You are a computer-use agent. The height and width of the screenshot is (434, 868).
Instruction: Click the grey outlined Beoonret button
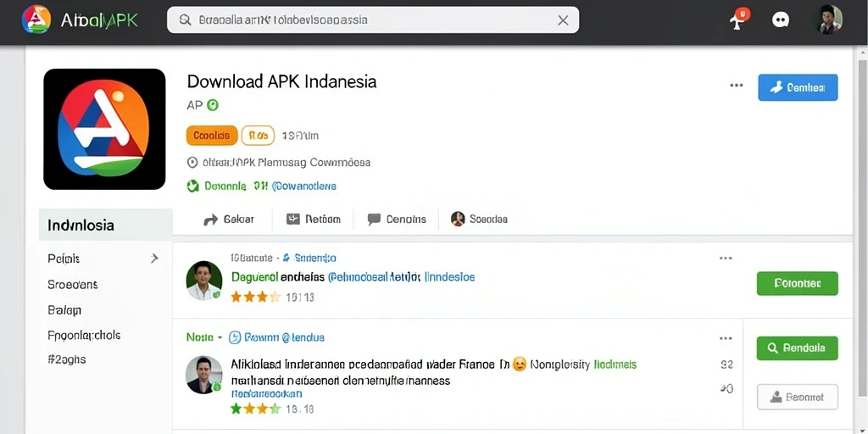[x=797, y=397]
